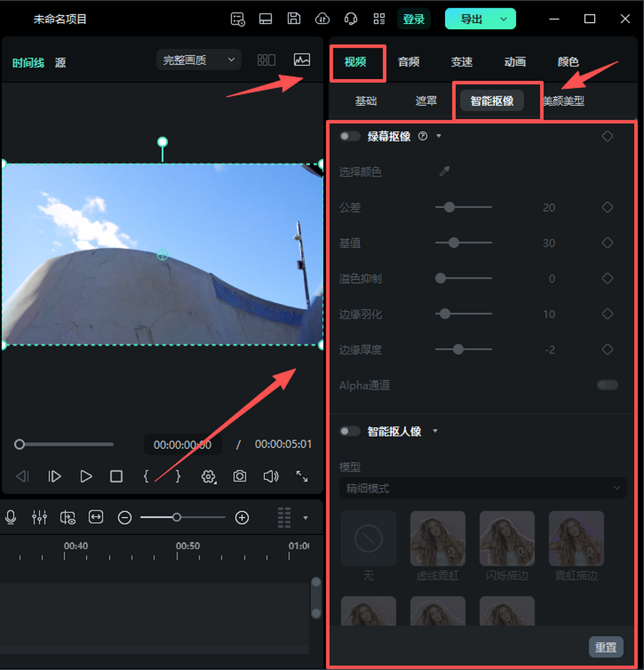Open the preview playback settings gear
The width and height of the screenshot is (644, 670).
[x=208, y=476]
